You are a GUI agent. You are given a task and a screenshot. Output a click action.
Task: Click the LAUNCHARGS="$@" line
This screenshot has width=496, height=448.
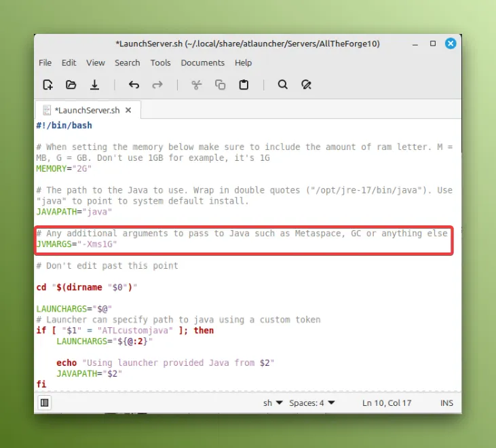(x=74, y=309)
